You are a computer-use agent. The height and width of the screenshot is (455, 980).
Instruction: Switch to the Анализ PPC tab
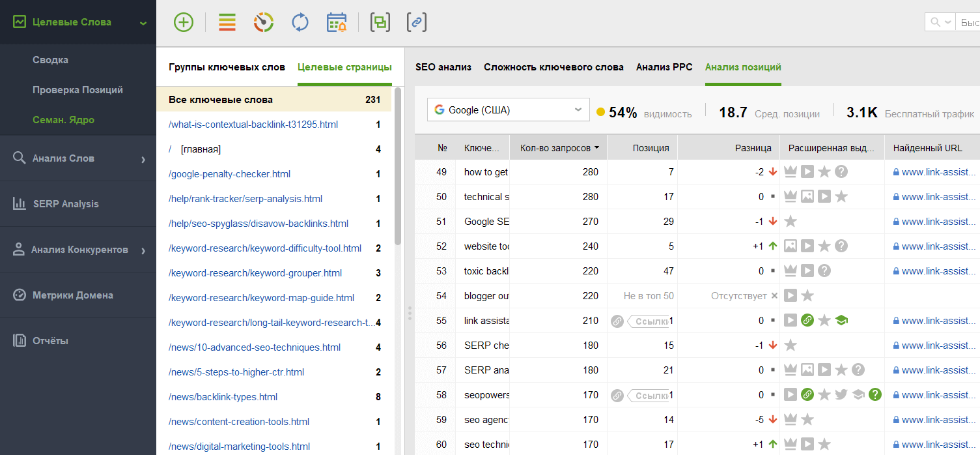(x=664, y=67)
